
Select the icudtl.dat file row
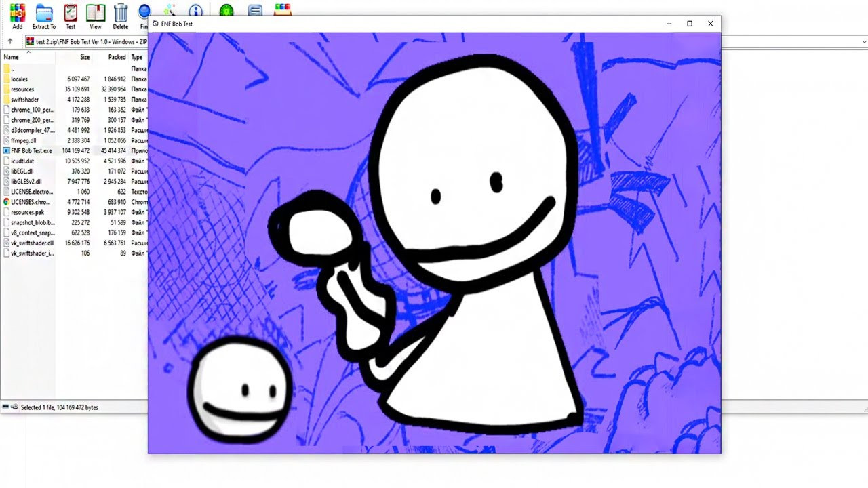pos(75,161)
